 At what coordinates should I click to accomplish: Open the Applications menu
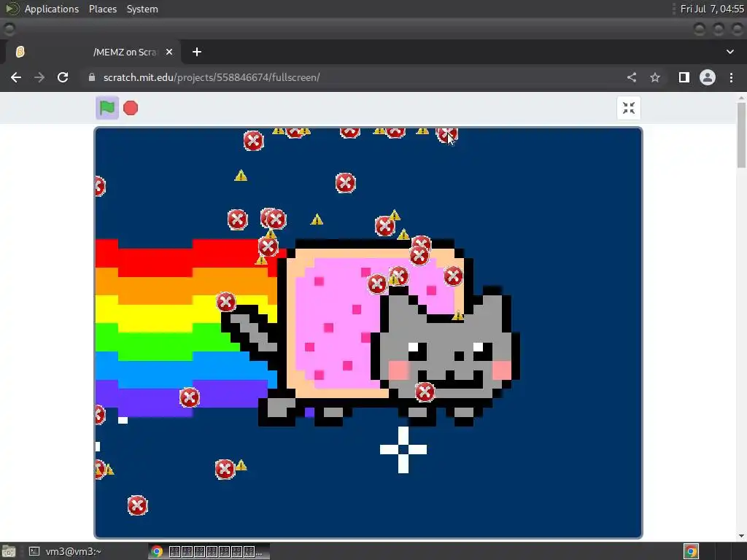tap(52, 9)
